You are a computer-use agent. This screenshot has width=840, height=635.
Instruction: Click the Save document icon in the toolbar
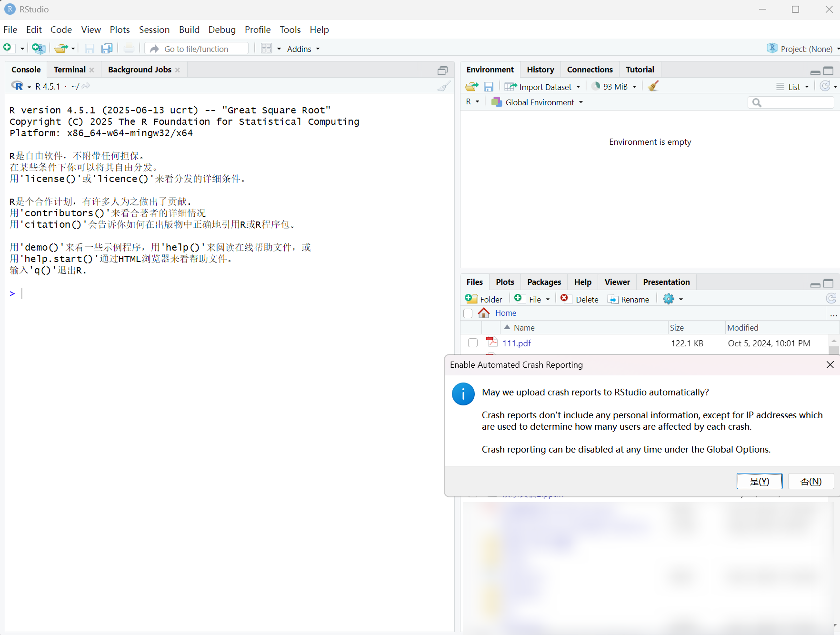90,49
